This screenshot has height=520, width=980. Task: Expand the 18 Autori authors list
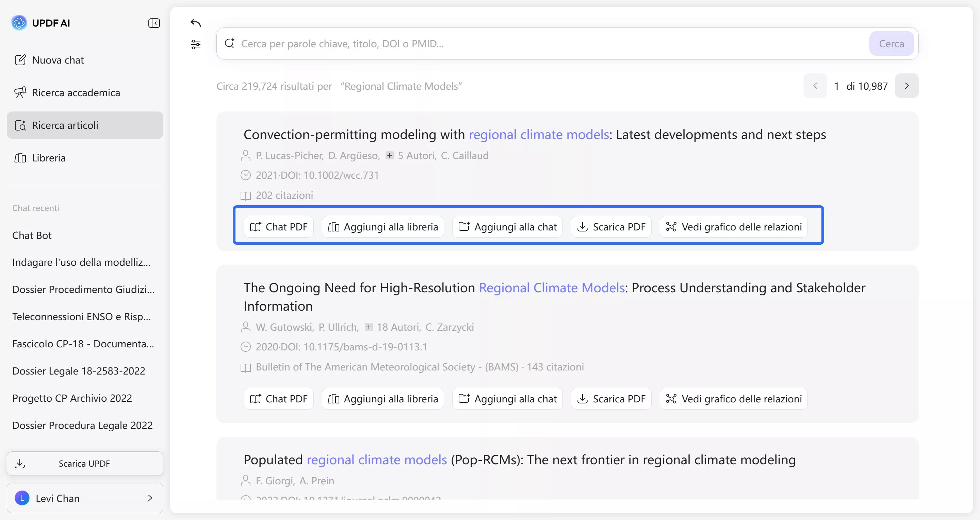369,327
